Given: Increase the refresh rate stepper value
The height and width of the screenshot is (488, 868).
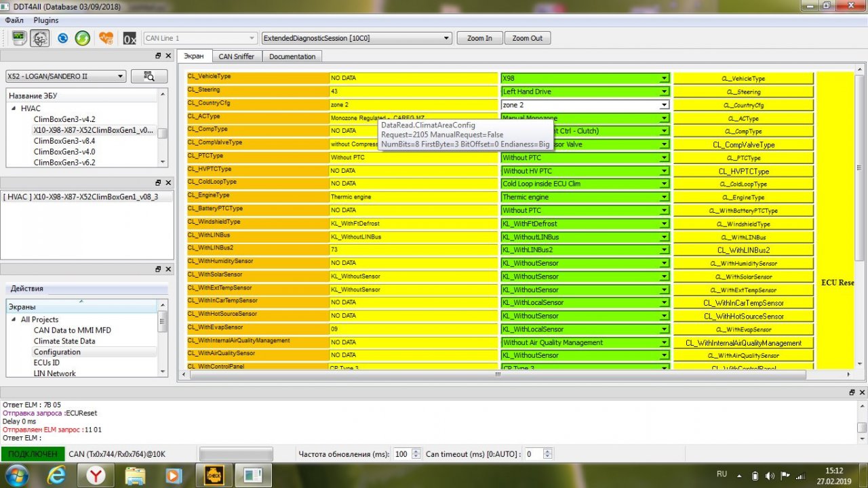Looking at the screenshot, I should coord(416,451).
